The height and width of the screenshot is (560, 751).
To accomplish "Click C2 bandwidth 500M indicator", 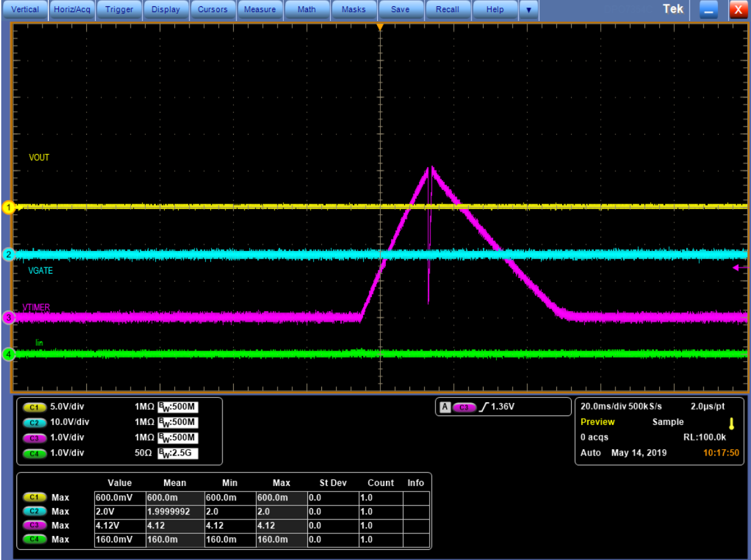I will tap(177, 422).
